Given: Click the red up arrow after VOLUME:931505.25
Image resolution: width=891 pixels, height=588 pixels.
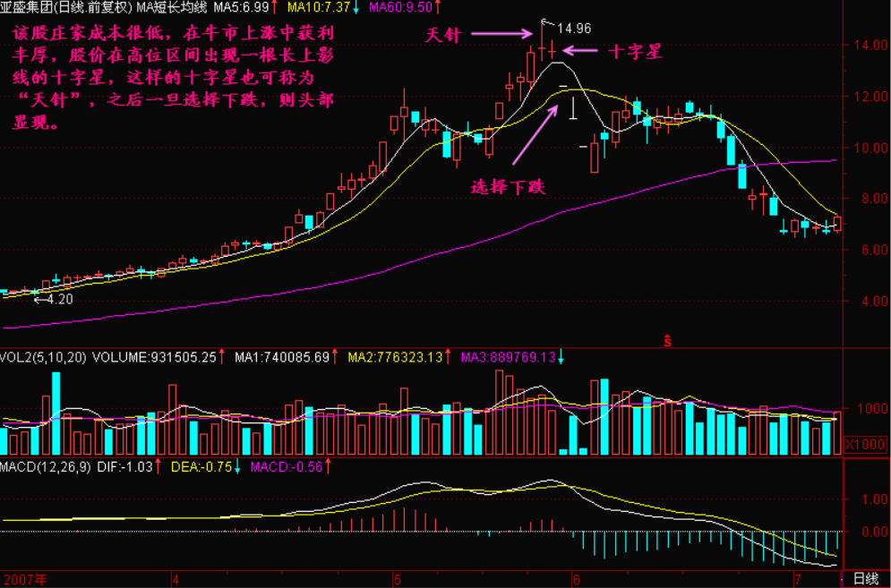Looking at the screenshot, I should click(222, 357).
